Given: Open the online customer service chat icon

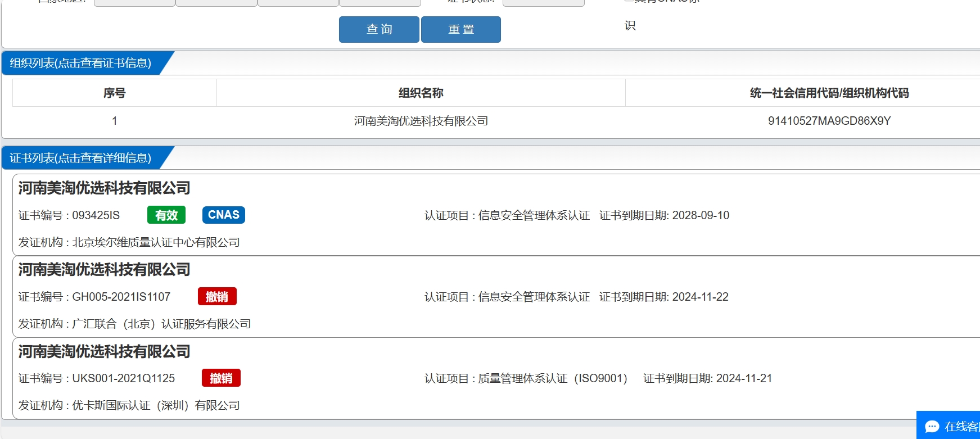Looking at the screenshot, I should point(932,427).
